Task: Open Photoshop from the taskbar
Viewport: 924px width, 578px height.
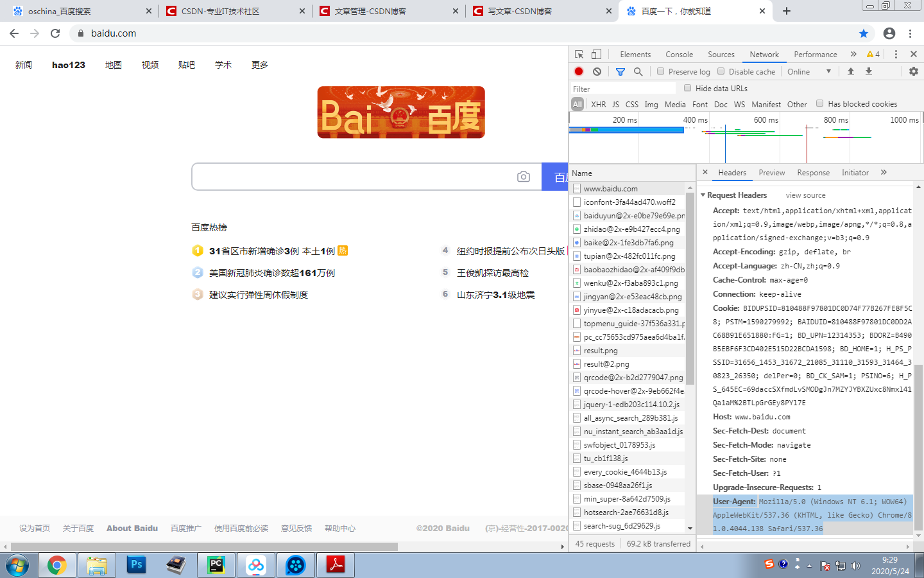Action: coord(136,565)
